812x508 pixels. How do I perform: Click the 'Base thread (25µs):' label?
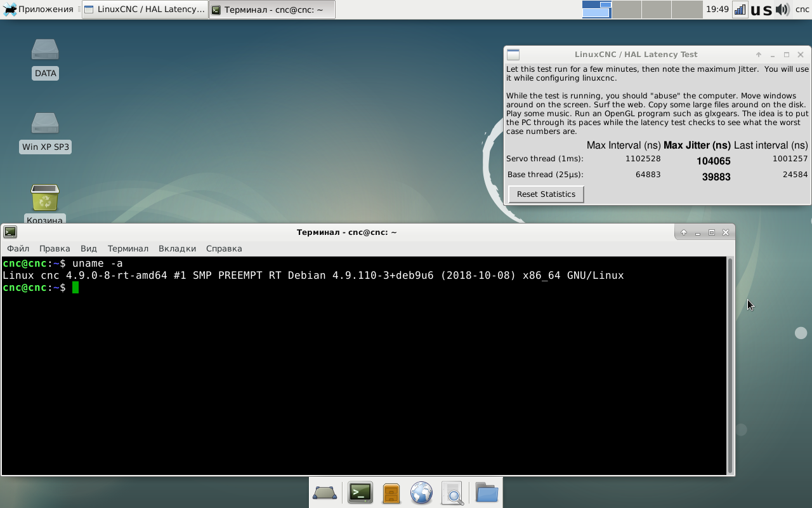[546, 175]
